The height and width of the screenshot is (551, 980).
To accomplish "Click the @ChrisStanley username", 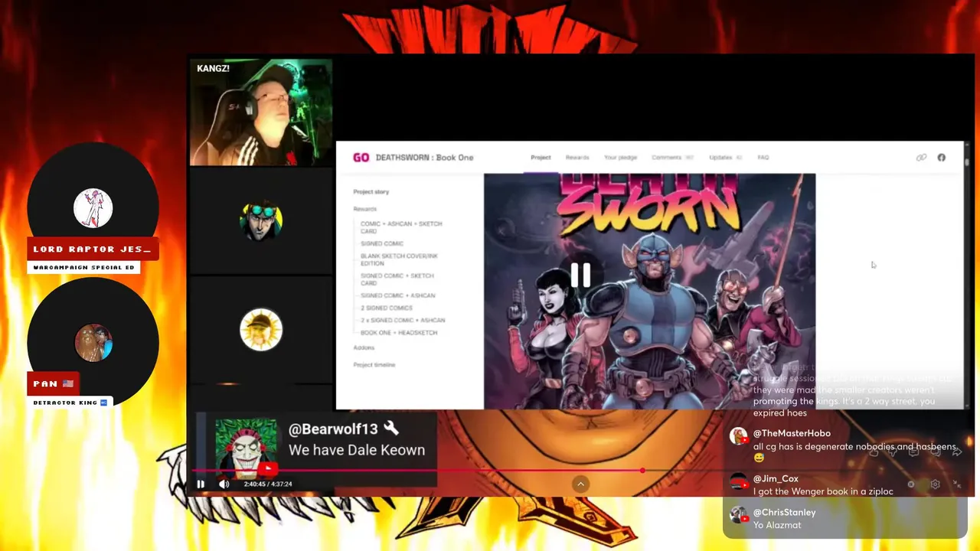I will 784,512.
